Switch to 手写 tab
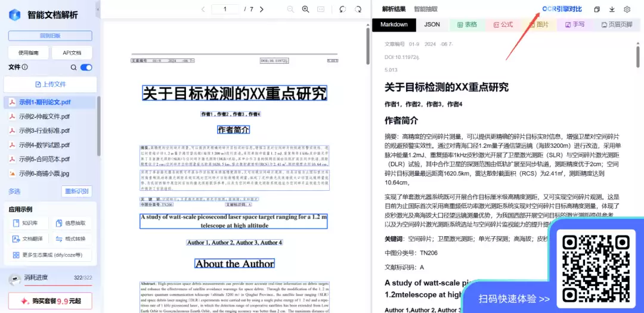The width and height of the screenshot is (644, 313). pyautogui.click(x=575, y=24)
